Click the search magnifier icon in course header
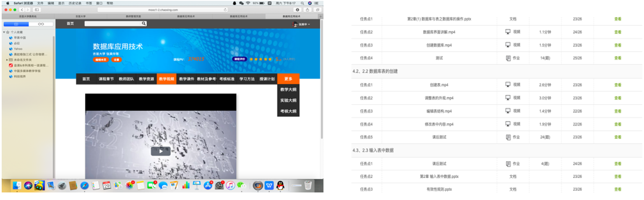This screenshot has width=644, height=200. pyautogui.click(x=144, y=24)
